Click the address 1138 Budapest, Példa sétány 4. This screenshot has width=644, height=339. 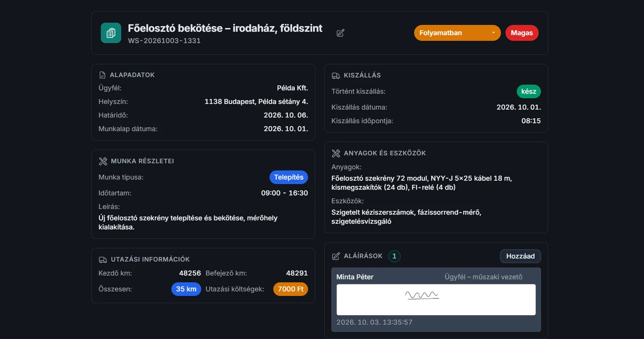256,101
